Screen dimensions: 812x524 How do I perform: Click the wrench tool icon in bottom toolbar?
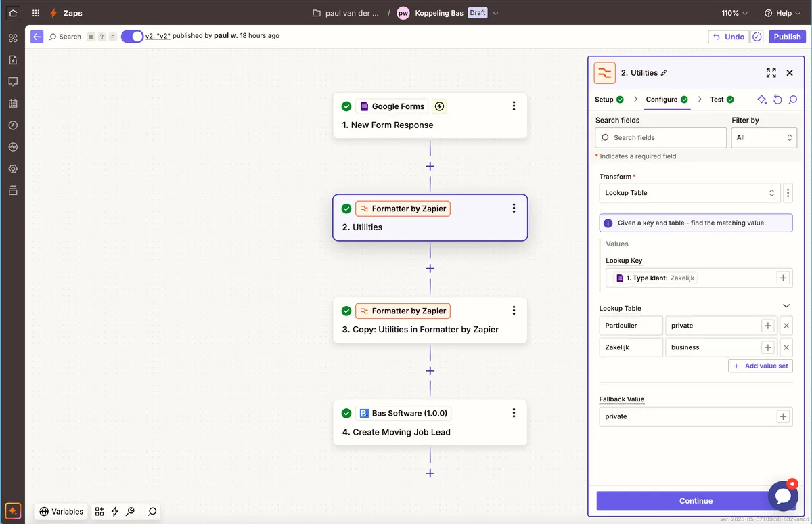(131, 512)
